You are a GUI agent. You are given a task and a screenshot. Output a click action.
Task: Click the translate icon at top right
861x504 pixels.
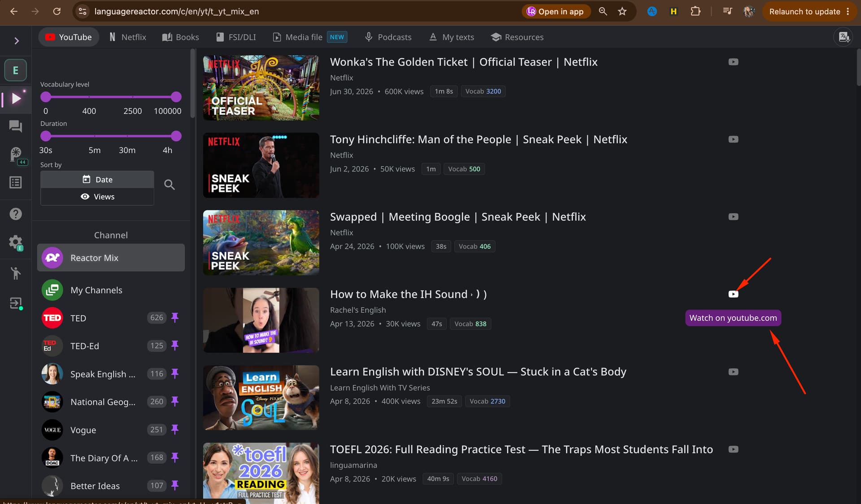pyautogui.click(x=844, y=37)
